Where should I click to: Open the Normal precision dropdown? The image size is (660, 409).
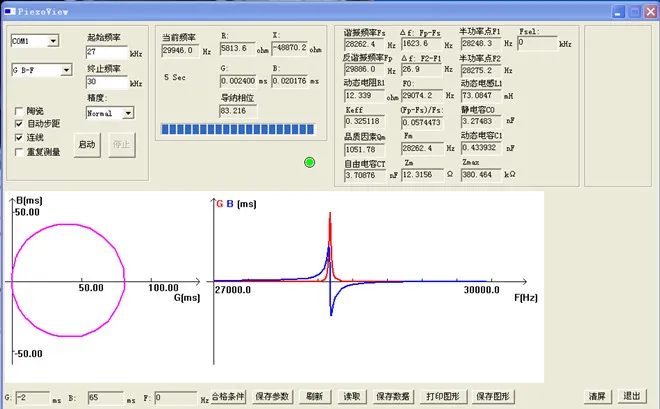tap(128, 113)
